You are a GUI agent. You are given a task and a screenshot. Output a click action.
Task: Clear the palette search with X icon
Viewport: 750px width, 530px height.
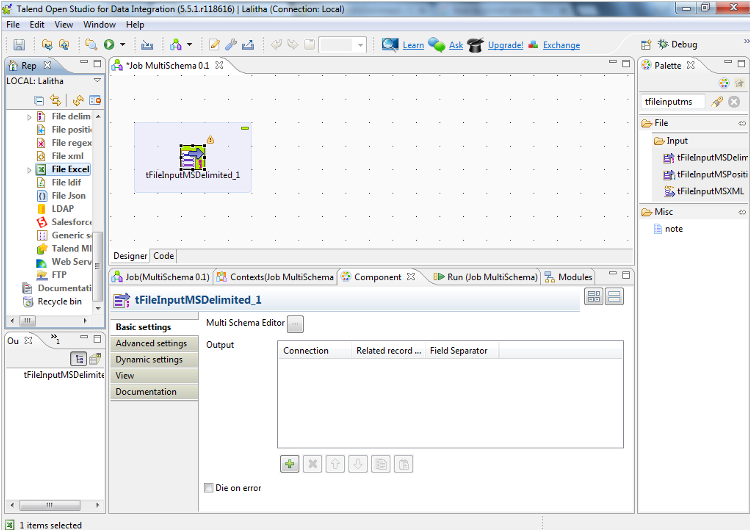click(x=734, y=101)
